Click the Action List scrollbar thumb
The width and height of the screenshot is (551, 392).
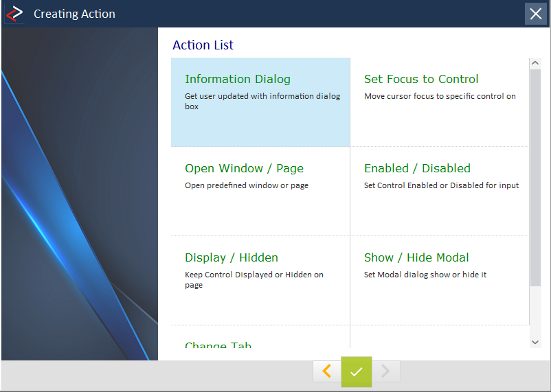(535, 177)
